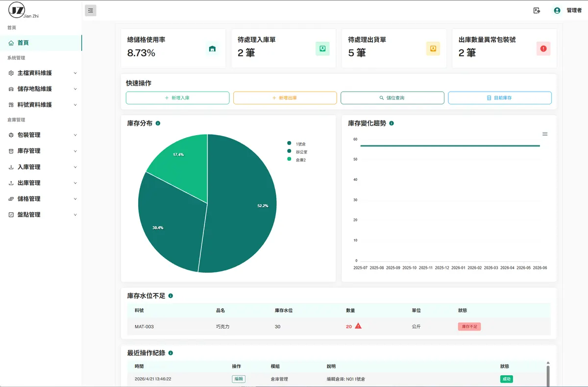Click the 首頁 home icon in sidebar
Screen dimensions: 588x387
click(11, 43)
